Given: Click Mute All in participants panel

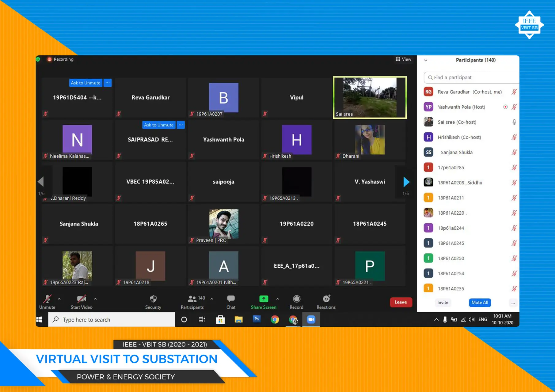Looking at the screenshot, I should point(480,303).
